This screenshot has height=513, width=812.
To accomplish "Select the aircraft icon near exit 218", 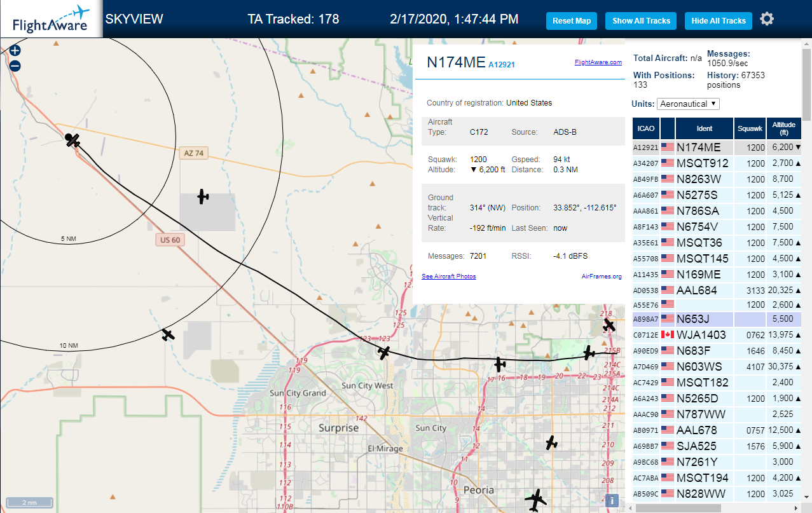I will pos(609,325).
